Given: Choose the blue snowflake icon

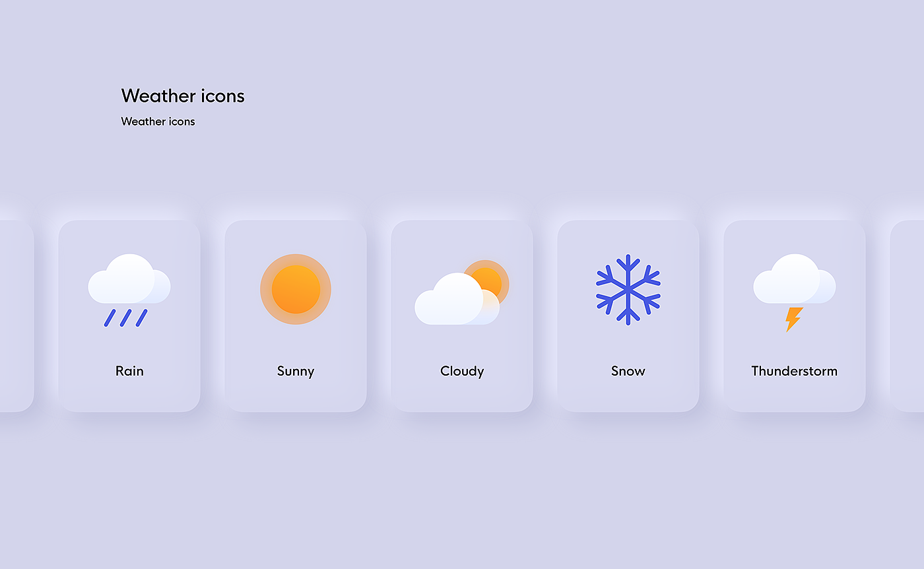Looking at the screenshot, I should (628, 289).
